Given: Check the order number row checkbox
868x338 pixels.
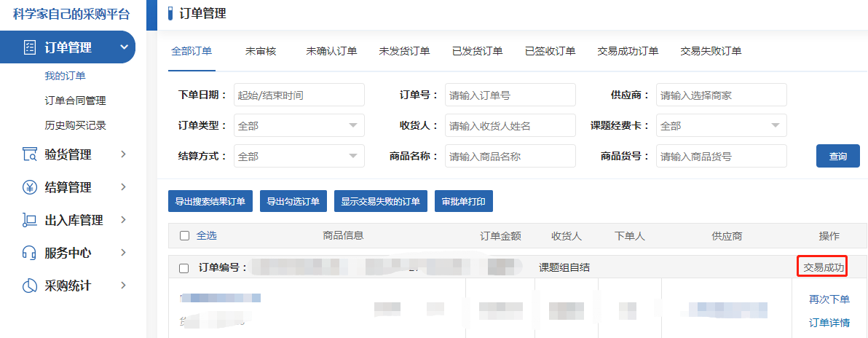Looking at the screenshot, I should (x=184, y=268).
